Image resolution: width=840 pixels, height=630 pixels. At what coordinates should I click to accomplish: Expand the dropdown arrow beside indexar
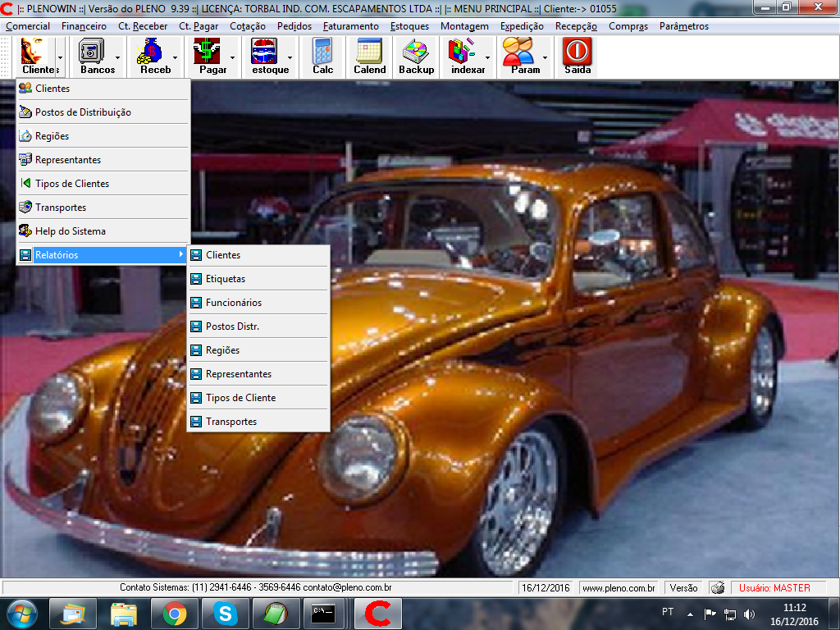[x=487, y=58]
